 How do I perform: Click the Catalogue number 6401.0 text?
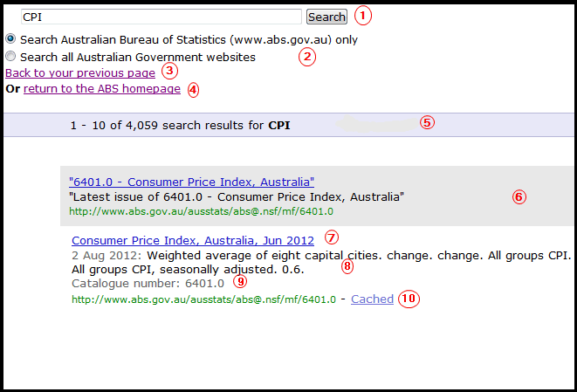coord(147,284)
